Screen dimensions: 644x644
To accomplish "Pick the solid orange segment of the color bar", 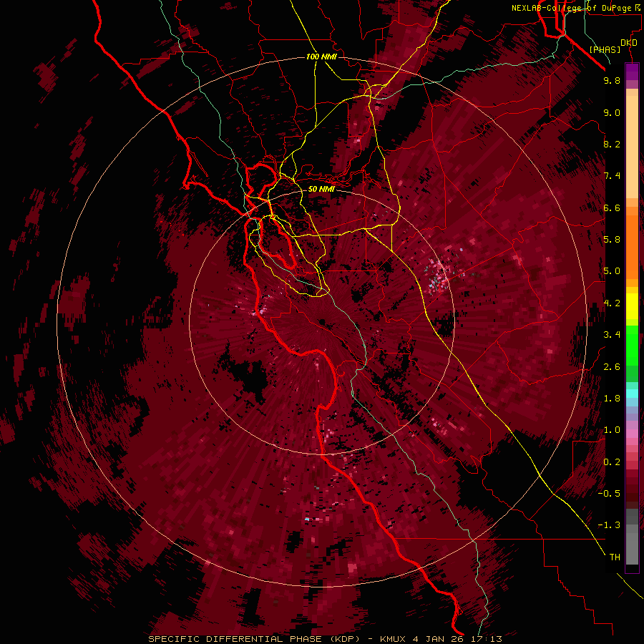I will point(632,246).
